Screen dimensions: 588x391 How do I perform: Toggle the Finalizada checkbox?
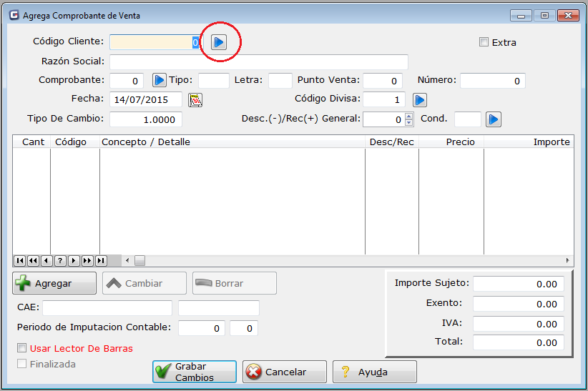22,365
